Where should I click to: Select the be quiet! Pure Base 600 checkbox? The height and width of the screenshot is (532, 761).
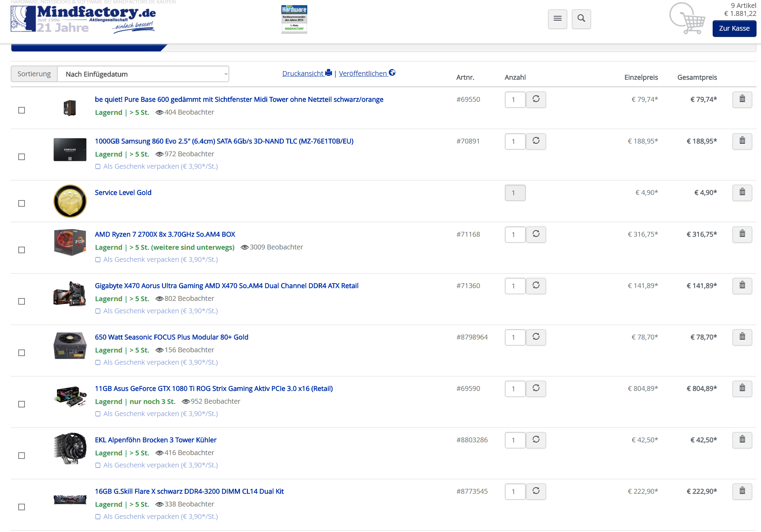21,110
